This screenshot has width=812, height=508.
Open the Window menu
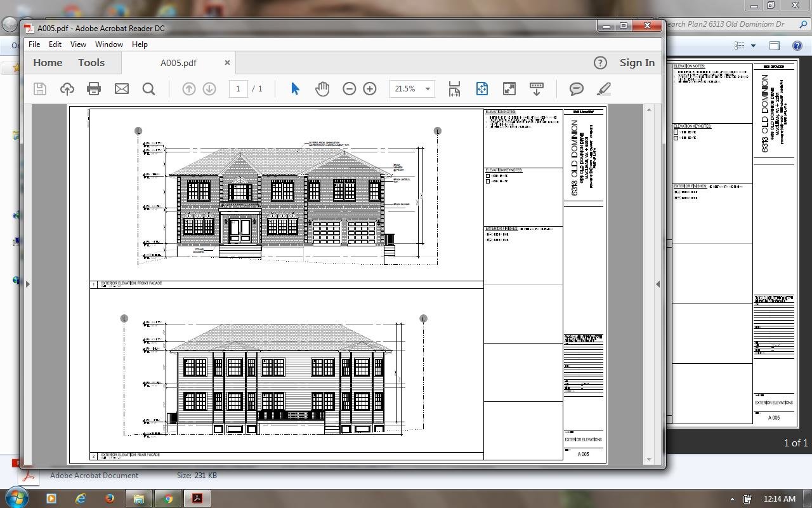coord(108,44)
